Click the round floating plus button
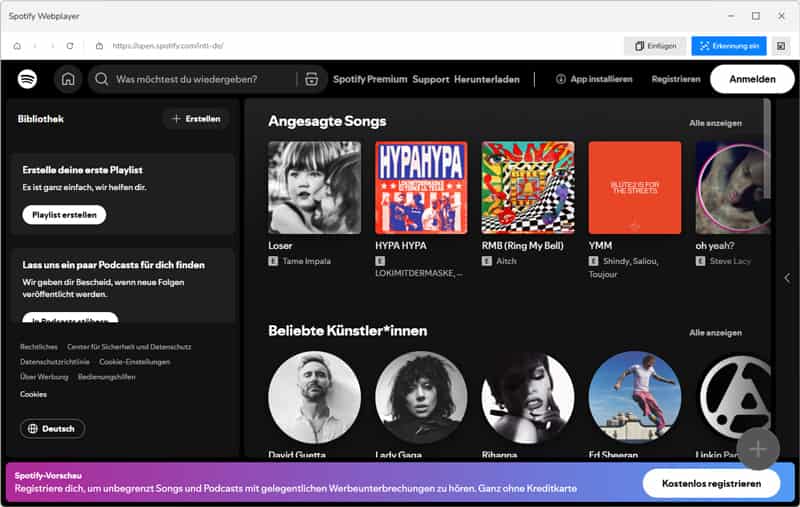Screen dimensions: 800x507 pyautogui.click(x=758, y=449)
